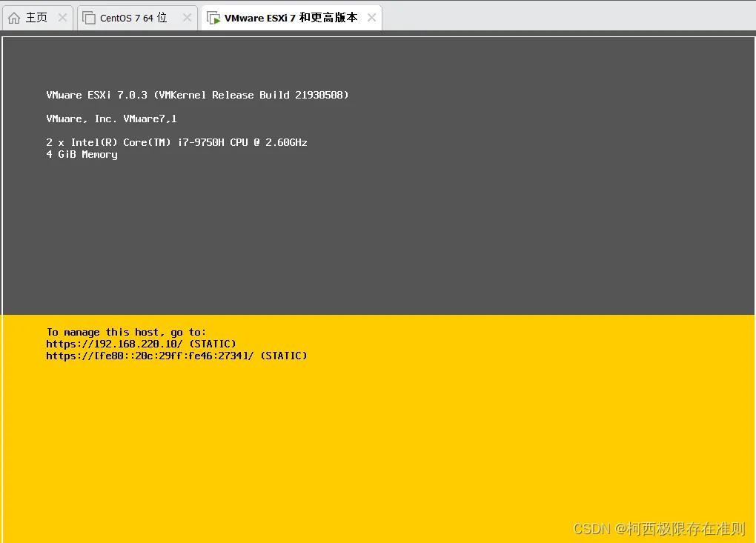Switch to the 主页 home tab
This screenshot has height=543, width=756.
pyautogui.click(x=37, y=18)
